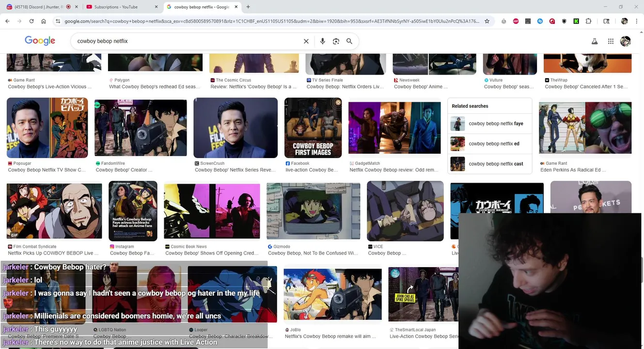644x349 pixels.
Task: Open the Google apps grid
Action: pos(611,41)
